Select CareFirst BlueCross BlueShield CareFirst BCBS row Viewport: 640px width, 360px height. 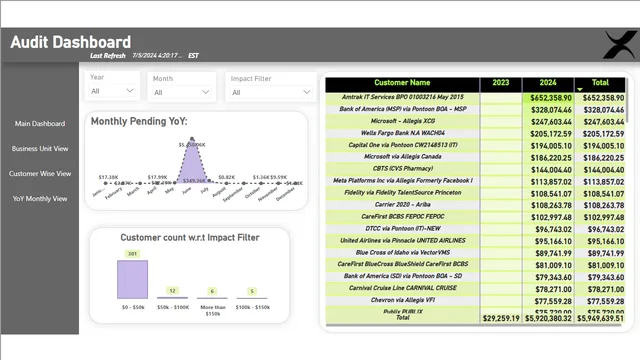pos(475,264)
